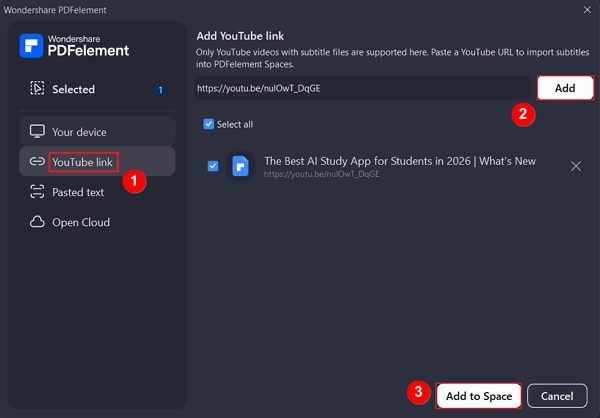Screen dimensions: 600x418
Task: Click the Add to Space button
Action: click(x=478, y=396)
